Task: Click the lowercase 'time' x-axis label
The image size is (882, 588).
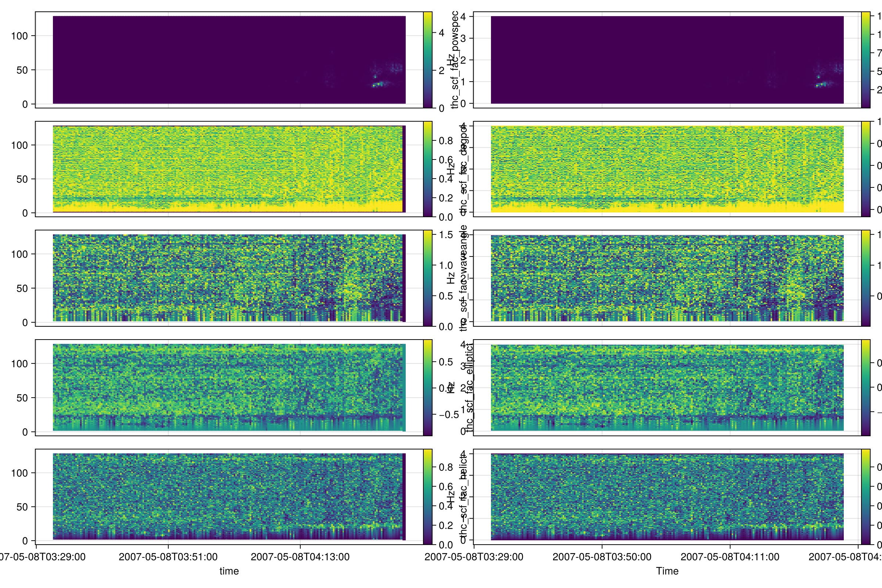Action: pyautogui.click(x=229, y=571)
